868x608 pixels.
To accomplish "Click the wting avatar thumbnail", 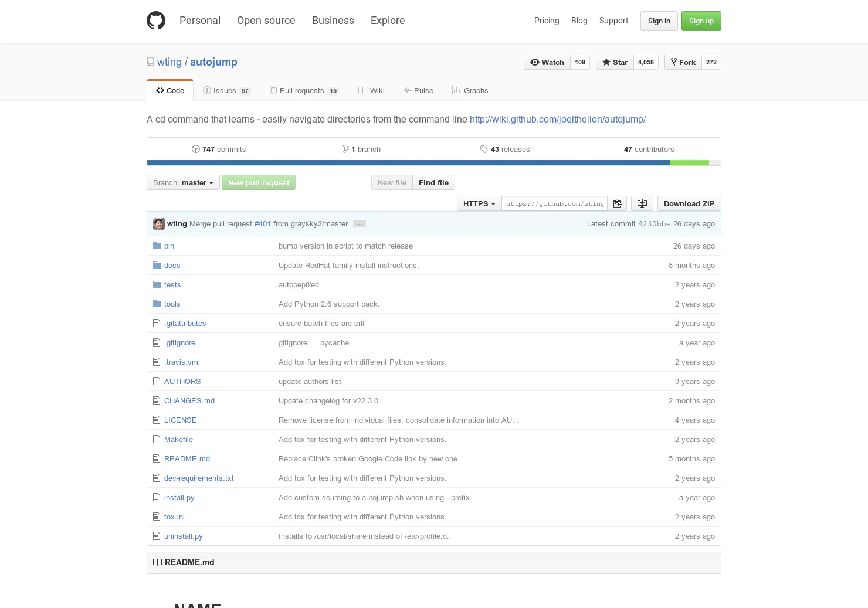I will 159,224.
